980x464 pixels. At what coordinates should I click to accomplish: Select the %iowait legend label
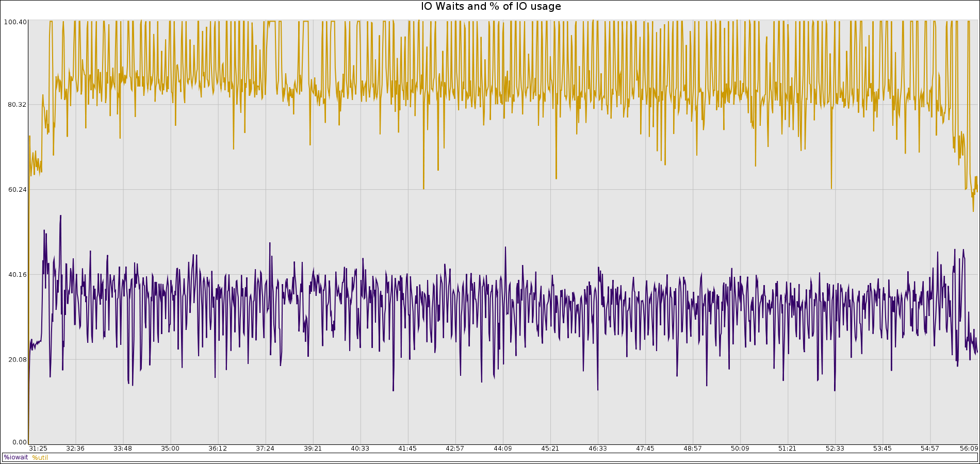16,457
